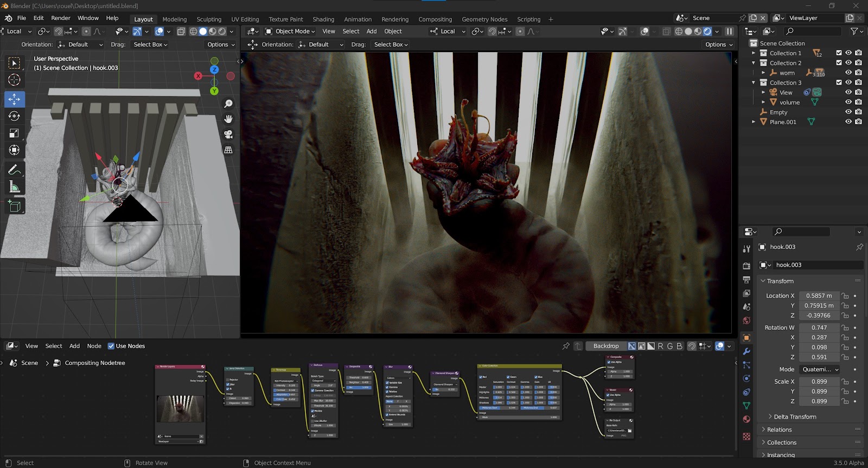Viewport: 868px width, 468px height.
Task: Switch to the Geometry Nodes workspace tab
Action: [x=484, y=19]
